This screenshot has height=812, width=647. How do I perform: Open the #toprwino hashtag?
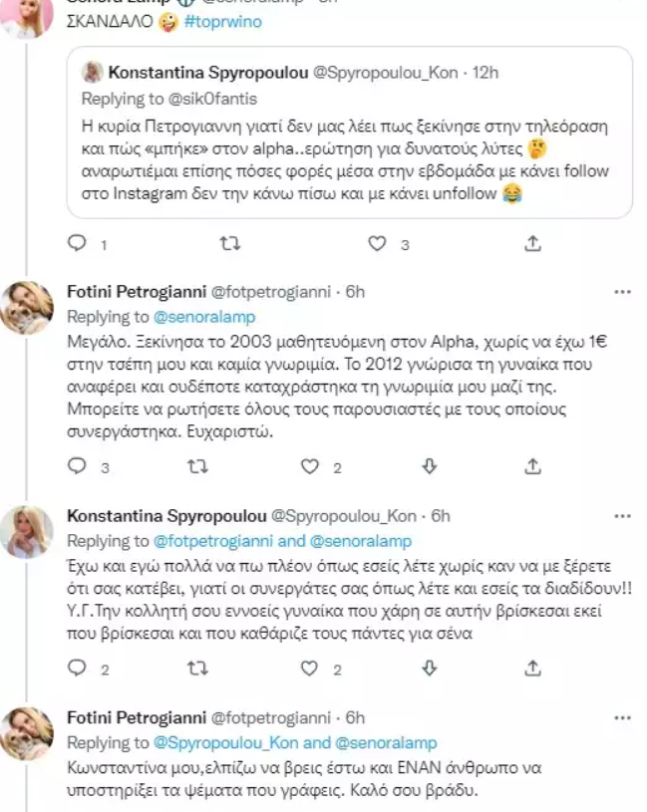[223, 21]
